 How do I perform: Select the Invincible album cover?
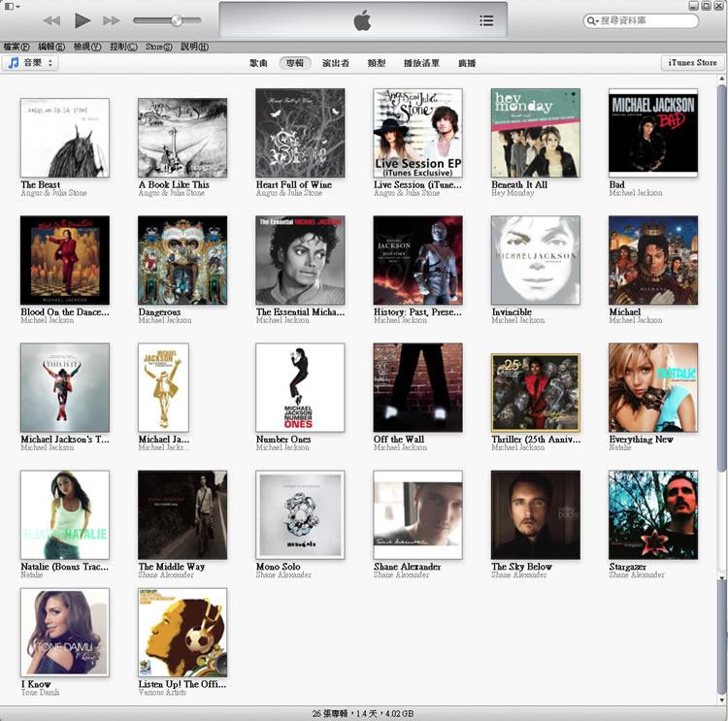(x=536, y=260)
